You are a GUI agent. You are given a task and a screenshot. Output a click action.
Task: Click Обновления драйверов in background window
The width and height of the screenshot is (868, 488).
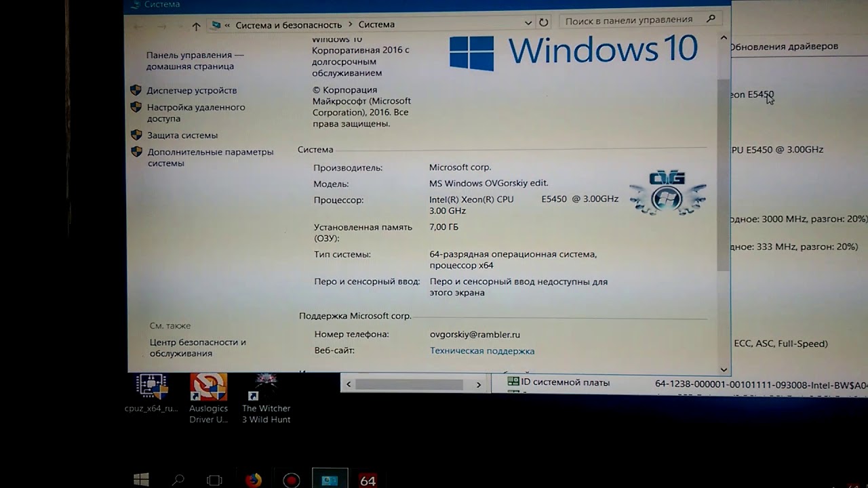(784, 46)
